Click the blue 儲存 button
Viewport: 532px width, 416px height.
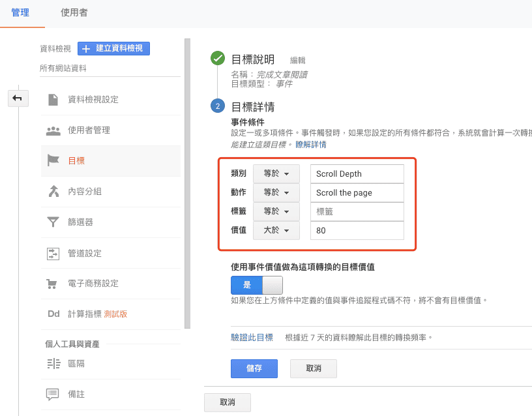(254, 368)
